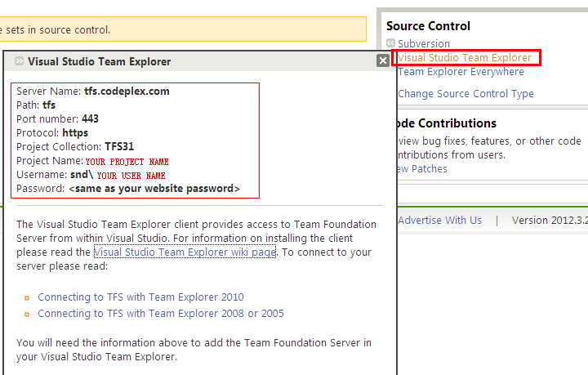Select port number 443 value
The width and height of the screenshot is (588, 375).
click(90, 119)
